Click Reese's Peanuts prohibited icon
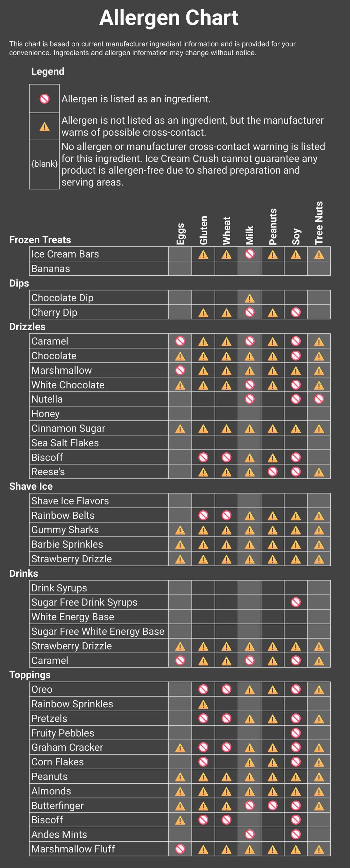Image resolution: width=350 pixels, height=868 pixels. (x=273, y=472)
